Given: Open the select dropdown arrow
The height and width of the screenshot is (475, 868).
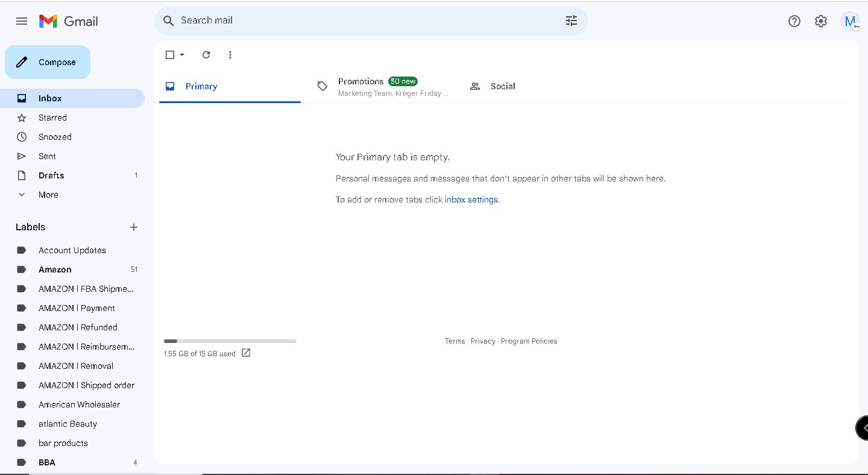Looking at the screenshot, I should click(182, 55).
